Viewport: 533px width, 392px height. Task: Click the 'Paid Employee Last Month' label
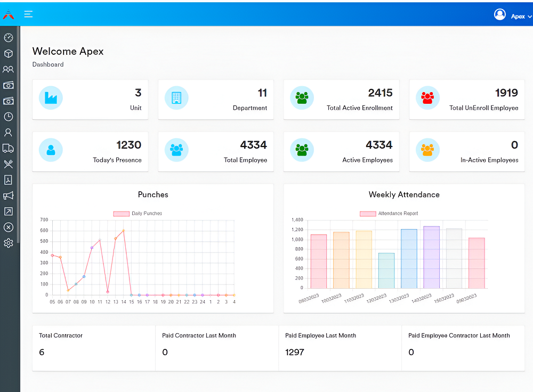(320, 336)
